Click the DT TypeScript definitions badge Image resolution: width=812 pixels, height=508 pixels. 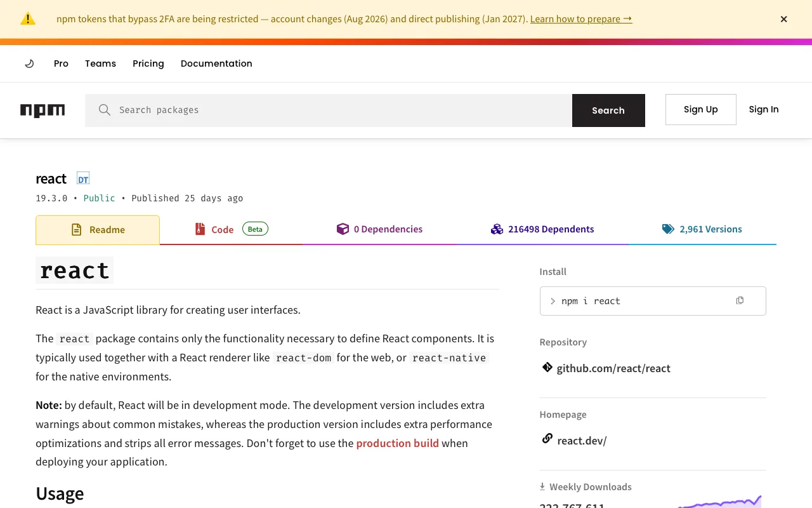tap(83, 179)
